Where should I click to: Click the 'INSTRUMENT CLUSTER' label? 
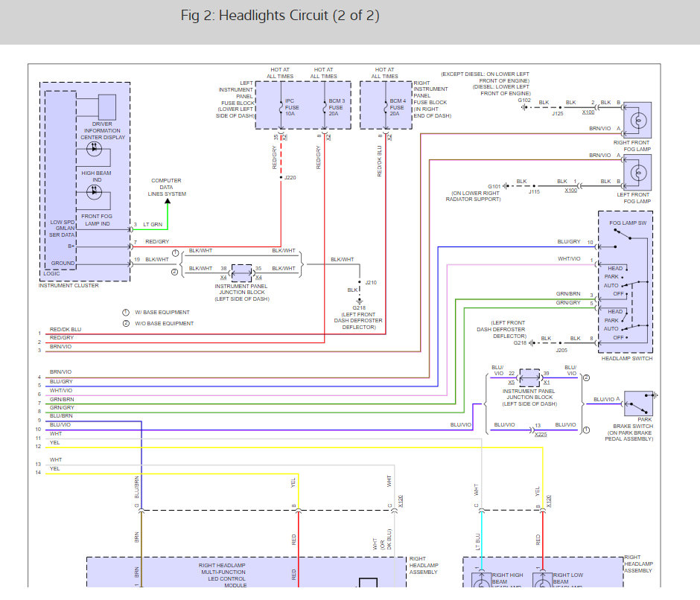pos(69,286)
